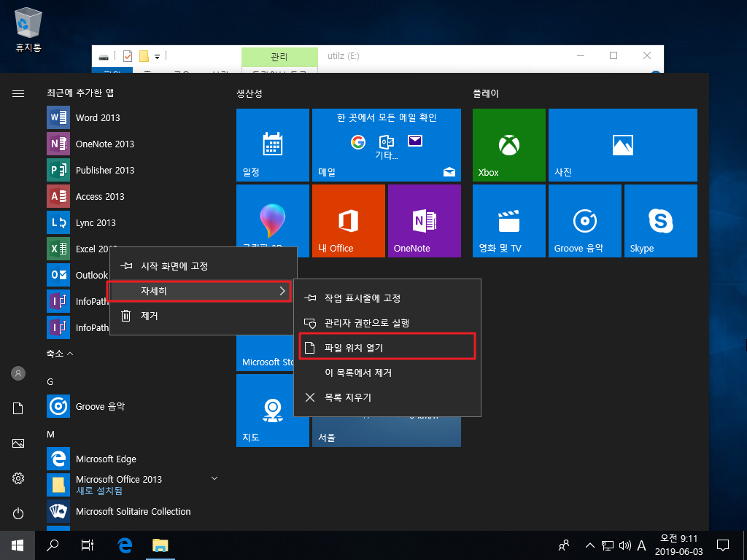Click the Outlook icon in app list
Viewport: 747px width, 560px height.
[x=58, y=275]
